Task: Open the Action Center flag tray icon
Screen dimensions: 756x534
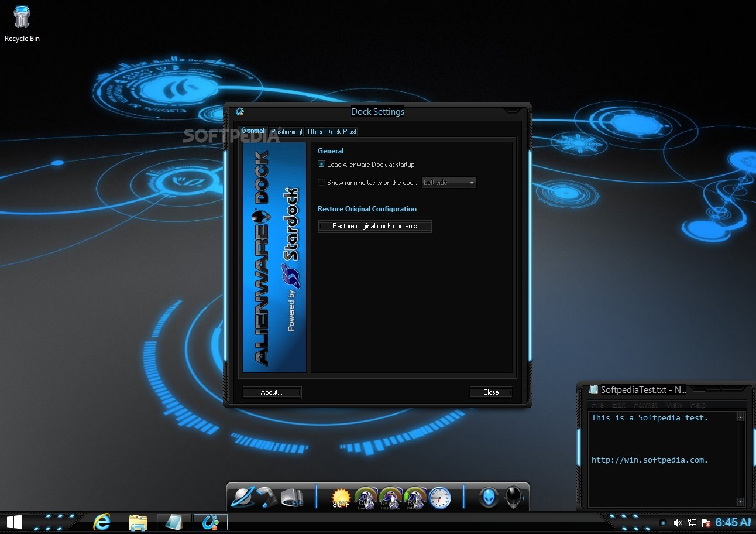Action: coord(706,522)
